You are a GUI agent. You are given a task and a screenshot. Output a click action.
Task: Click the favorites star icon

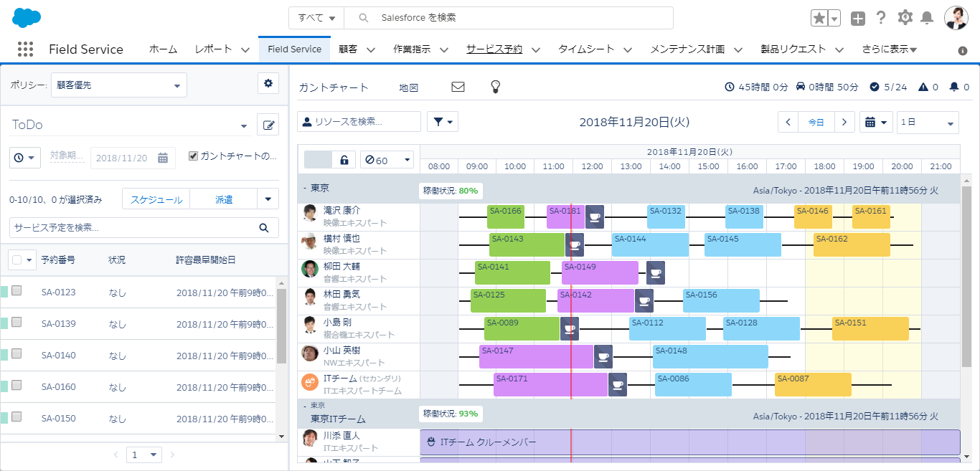pyautogui.click(x=819, y=18)
